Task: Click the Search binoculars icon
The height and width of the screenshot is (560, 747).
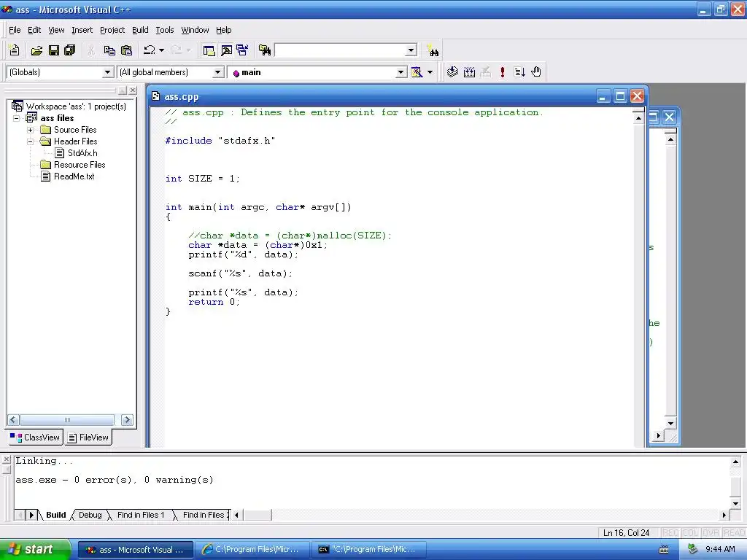Action: (433, 50)
